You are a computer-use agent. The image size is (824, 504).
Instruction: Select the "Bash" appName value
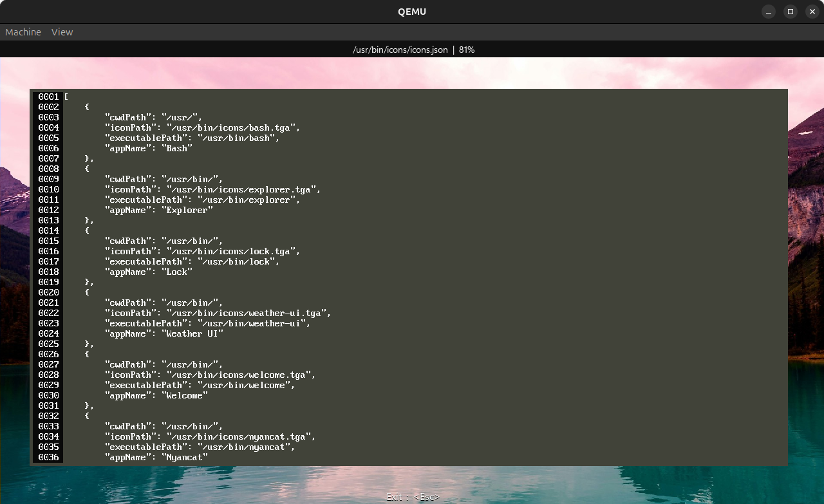click(177, 148)
